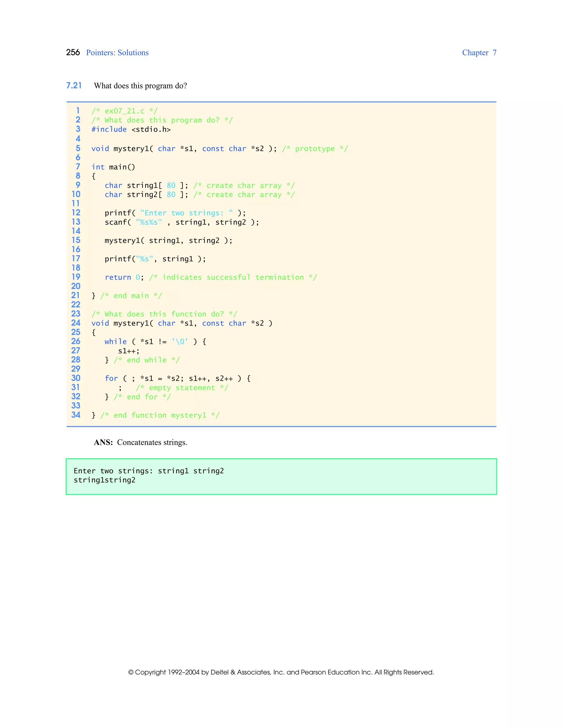This screenshot has width=563, height=728.
Task: Click exercise number 7.21
Action: click(x=74, y=86)
